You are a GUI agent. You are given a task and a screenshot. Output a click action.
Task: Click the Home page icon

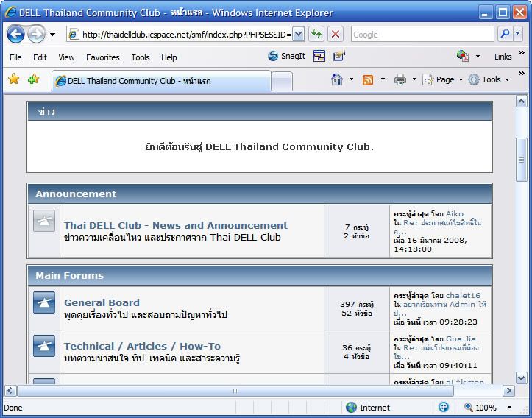[336, 79]
